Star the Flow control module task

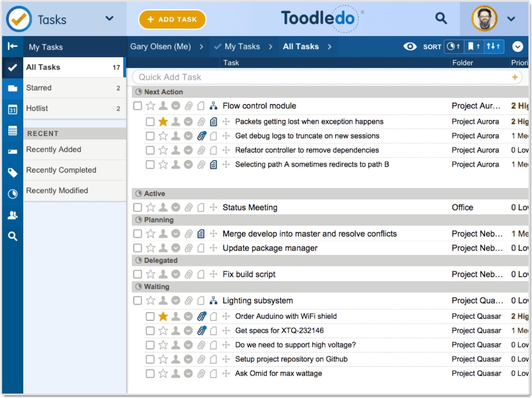[150, 106]
